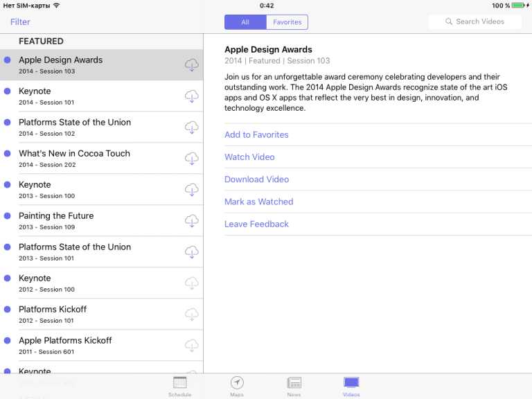Open the Schedule tab icon
This screenshot has height=399, width=532.
tap(180, 387)
